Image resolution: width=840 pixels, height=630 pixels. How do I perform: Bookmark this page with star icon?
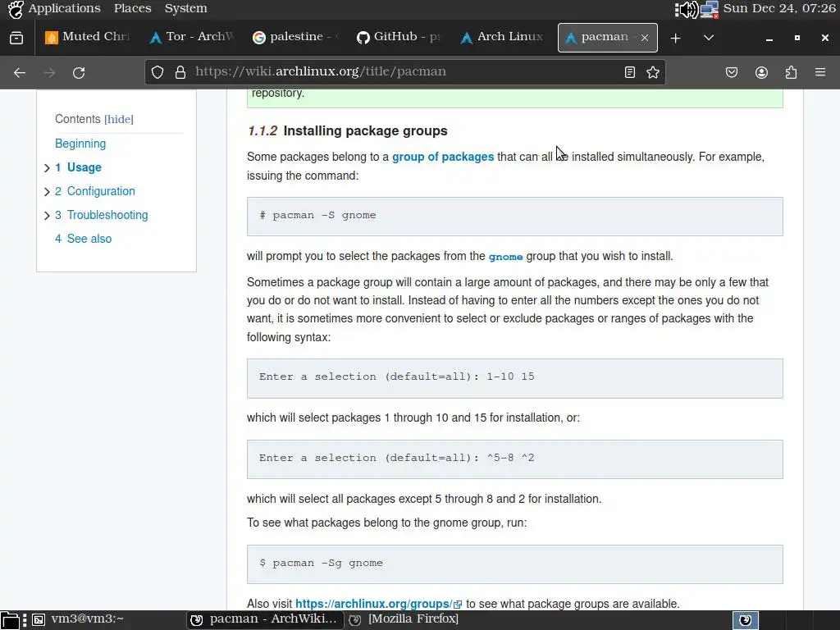click(x=652, y=72)
